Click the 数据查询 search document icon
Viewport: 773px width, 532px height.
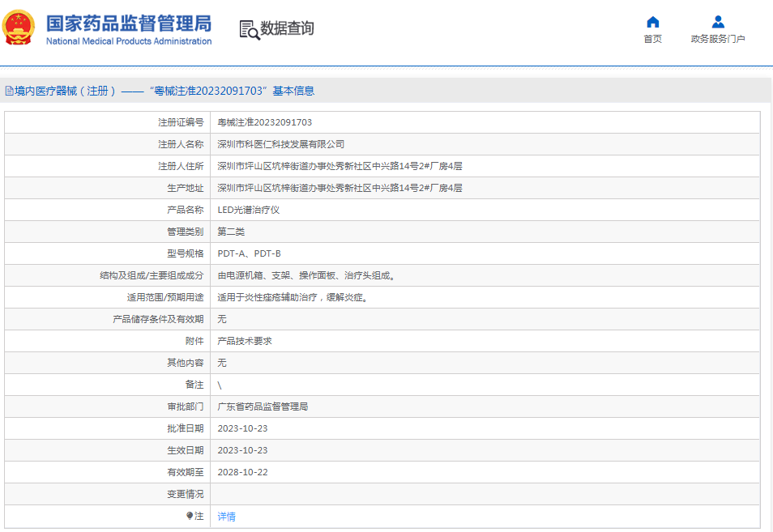[250, 29]
